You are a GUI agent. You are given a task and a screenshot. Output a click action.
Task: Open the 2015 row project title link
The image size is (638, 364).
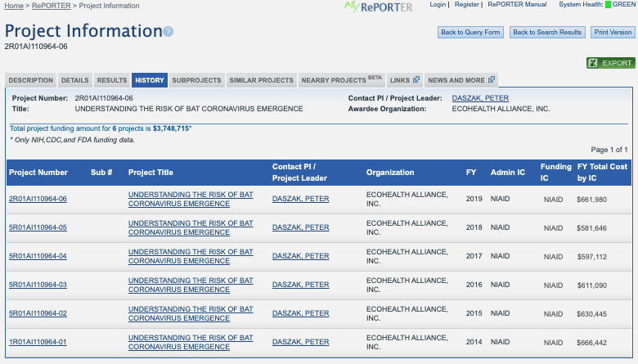pyautogui.click(x=191, y=313)
